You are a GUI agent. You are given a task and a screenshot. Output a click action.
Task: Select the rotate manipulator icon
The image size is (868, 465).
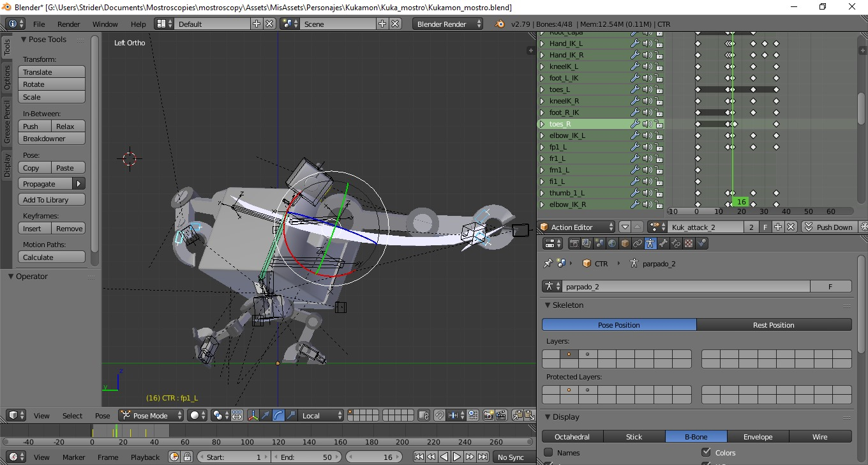[278, 415]
